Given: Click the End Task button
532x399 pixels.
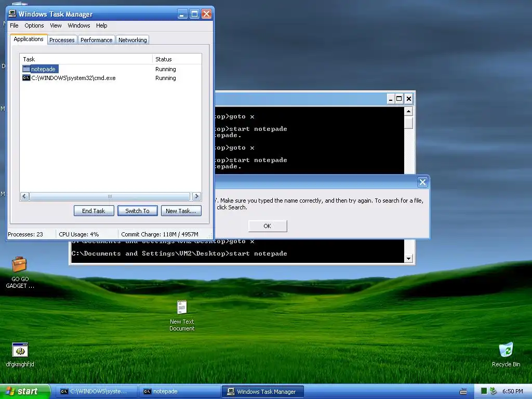Looking at the screenshot, I should click(x=94, y=211).
